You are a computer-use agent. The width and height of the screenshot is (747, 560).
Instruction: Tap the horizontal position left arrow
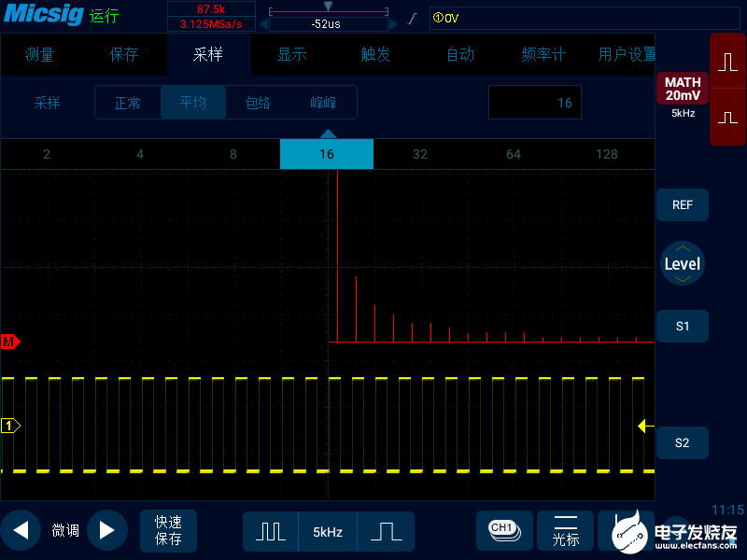(263, 24)
